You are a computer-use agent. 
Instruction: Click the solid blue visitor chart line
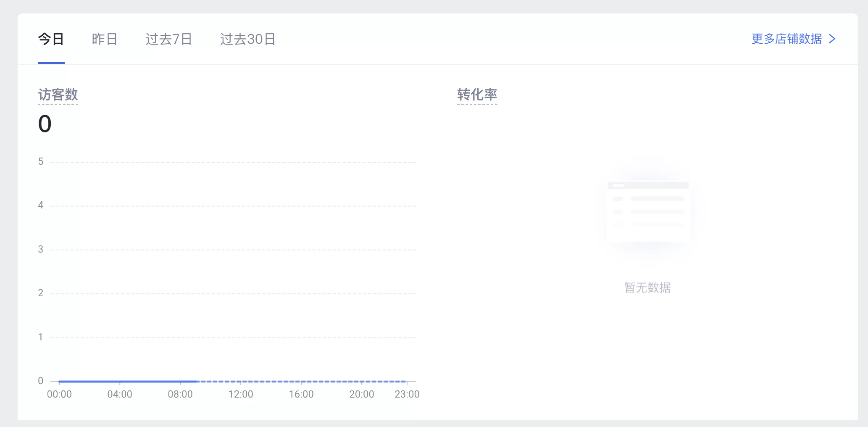click(x=126, y=382)
